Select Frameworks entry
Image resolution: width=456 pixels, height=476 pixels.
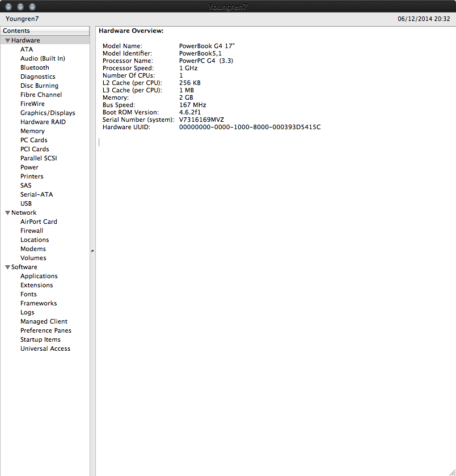click(x=39, y=303)
